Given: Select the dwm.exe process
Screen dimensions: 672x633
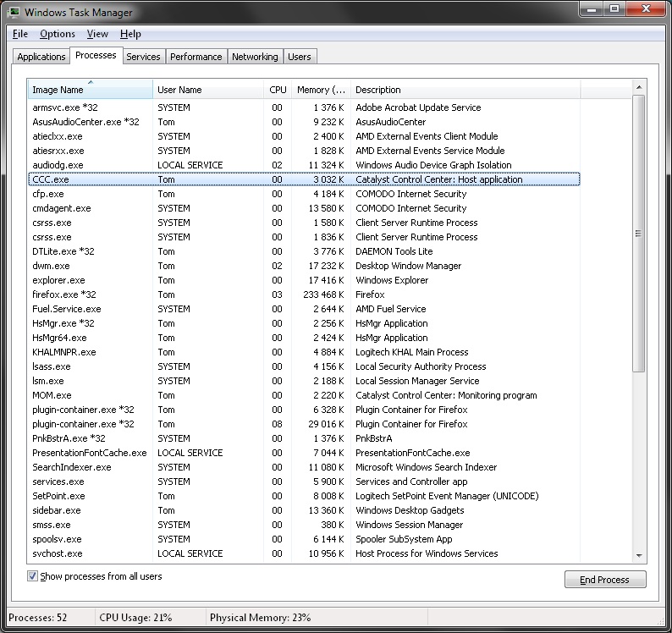Looking at the screenshot, I should [x=304, y=266].
